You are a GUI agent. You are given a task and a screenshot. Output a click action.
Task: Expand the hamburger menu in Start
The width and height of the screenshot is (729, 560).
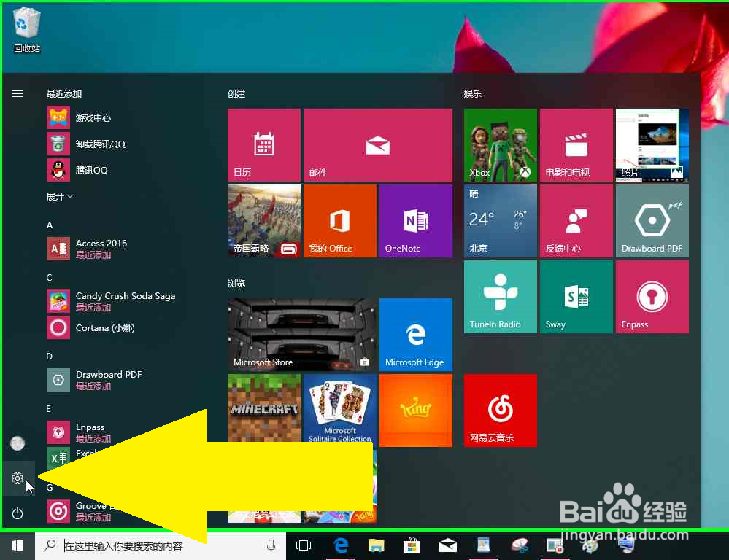click(x=18, y=94)
